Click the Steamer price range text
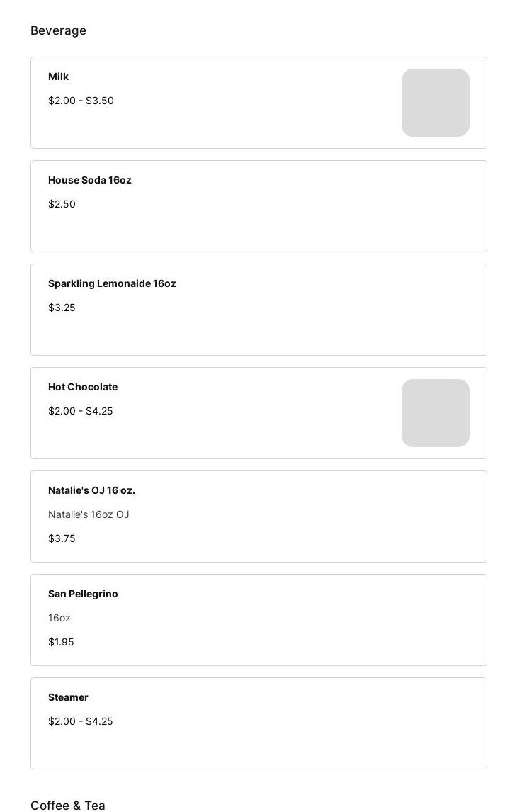The height and width of the screenshot is (812, 517). (x=81, y=721)
